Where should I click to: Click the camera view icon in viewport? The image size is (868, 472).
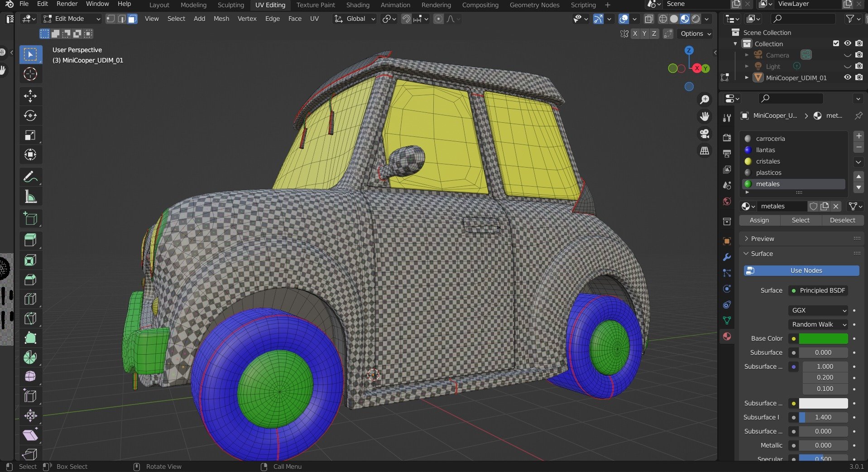[x=705, y=134]
